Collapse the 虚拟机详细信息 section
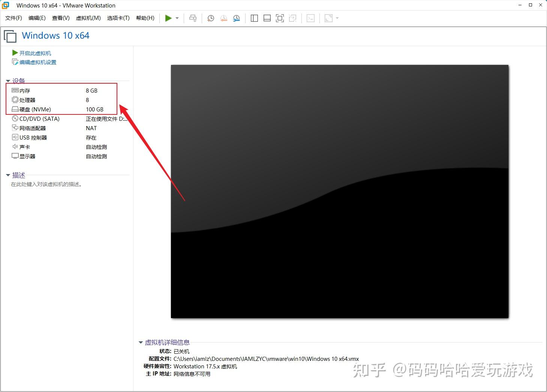Screen dimensions: 547x392 click(141, 342)
